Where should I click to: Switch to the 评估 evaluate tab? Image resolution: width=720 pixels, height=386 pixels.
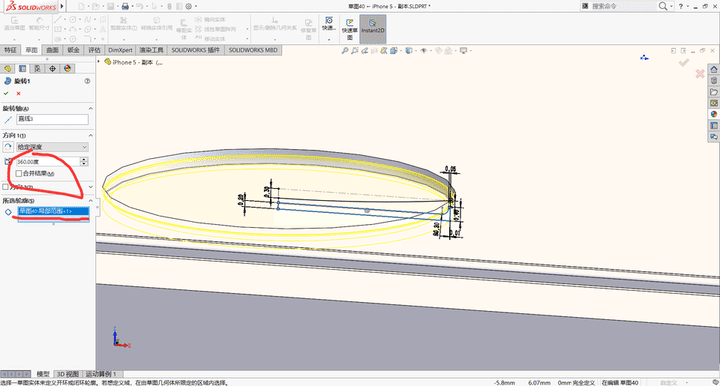pyautogui.click(x=94, y=50)
